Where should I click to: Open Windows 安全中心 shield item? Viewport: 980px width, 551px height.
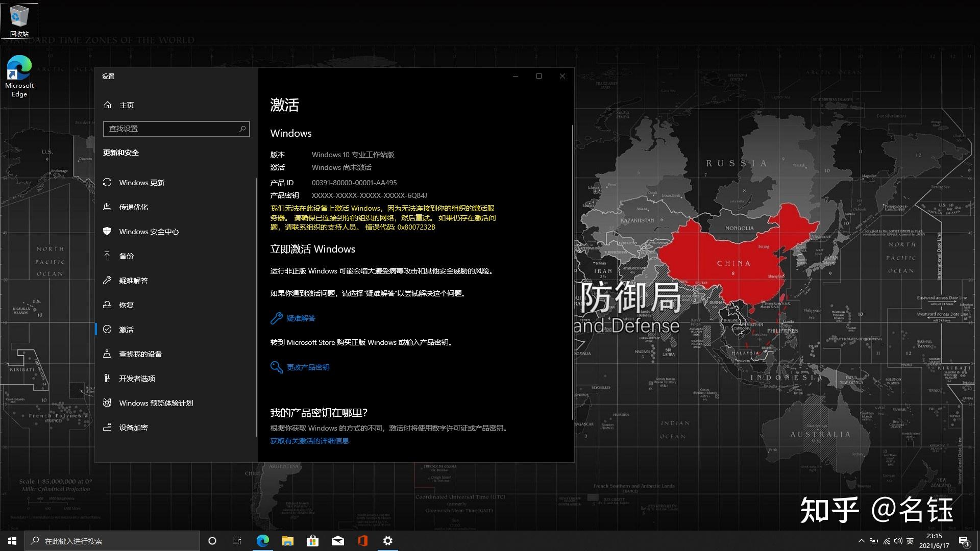coord(149,232)
